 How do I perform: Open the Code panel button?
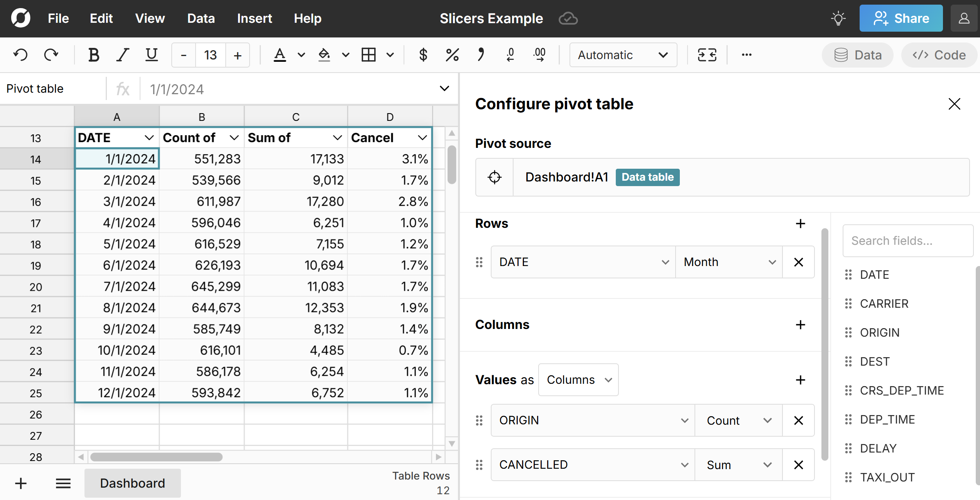(x=939, y=55)
